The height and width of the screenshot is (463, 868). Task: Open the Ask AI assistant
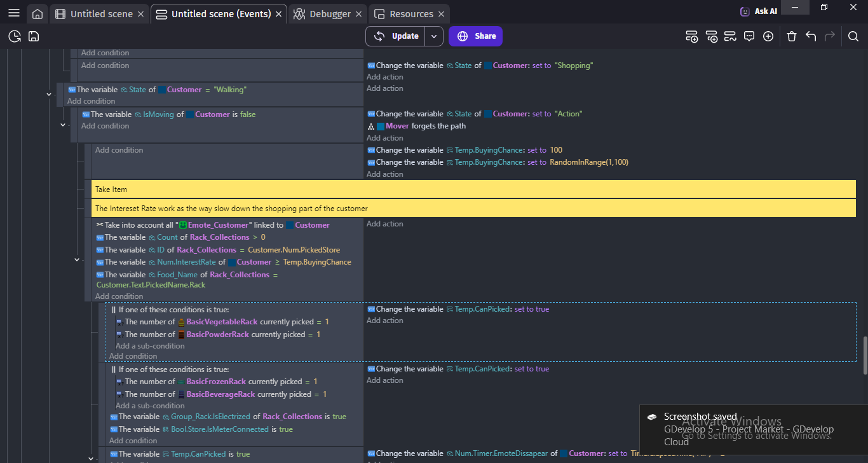(x=757, y=10)
